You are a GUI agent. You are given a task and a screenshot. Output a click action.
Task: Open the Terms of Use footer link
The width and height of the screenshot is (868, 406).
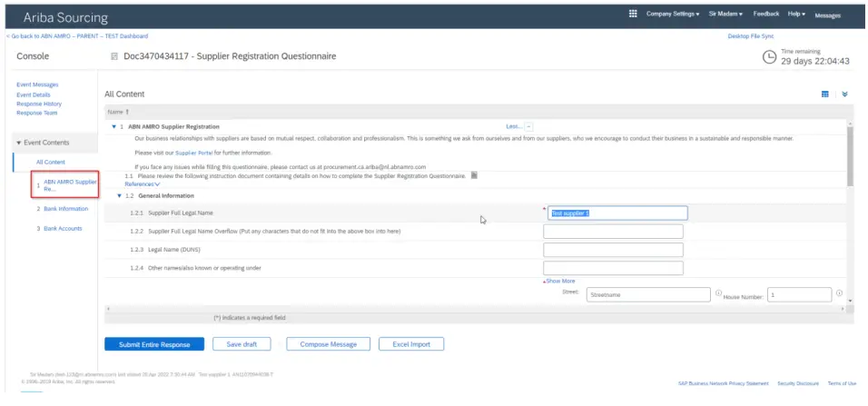842,383
